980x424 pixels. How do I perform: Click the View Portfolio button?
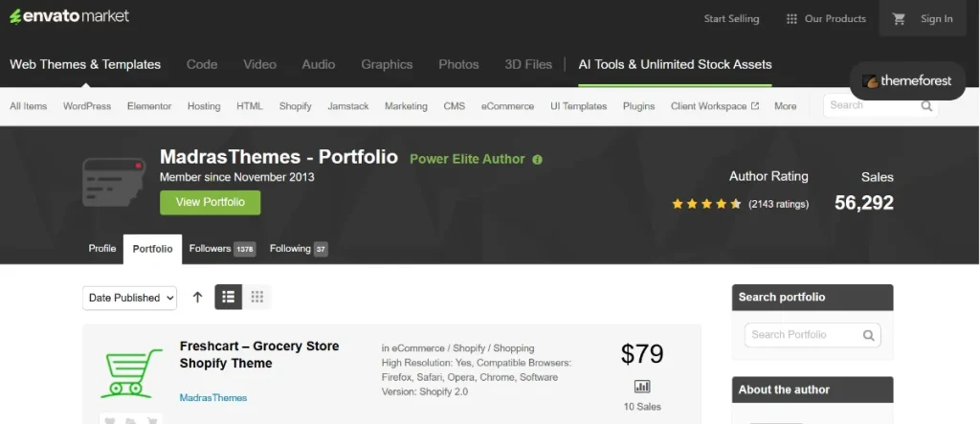210,203
